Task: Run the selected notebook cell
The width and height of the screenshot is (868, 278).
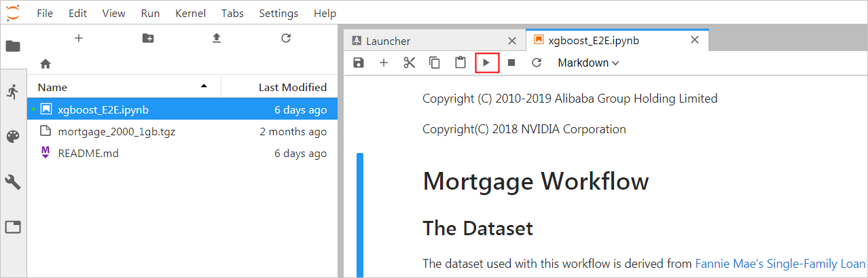Action: [x=486, y=63]
